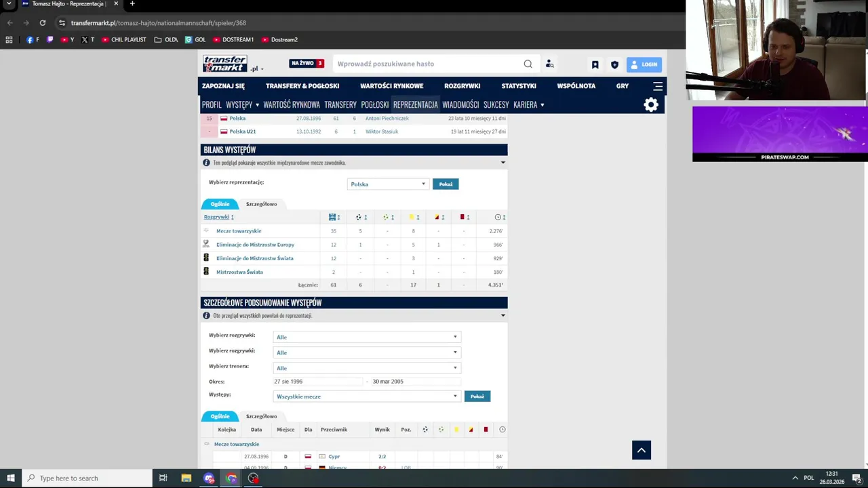
Task: Open Eliminacje do Mistrzostw Europy link
Action: point(255,245)
